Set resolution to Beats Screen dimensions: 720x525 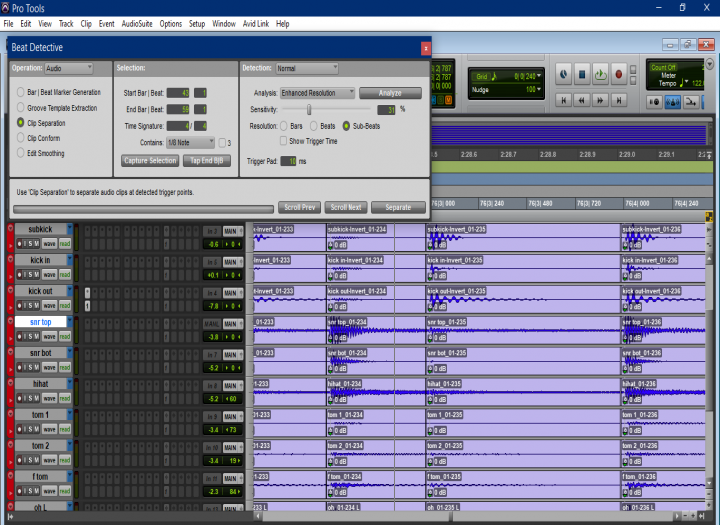click(x=314, y=126)
